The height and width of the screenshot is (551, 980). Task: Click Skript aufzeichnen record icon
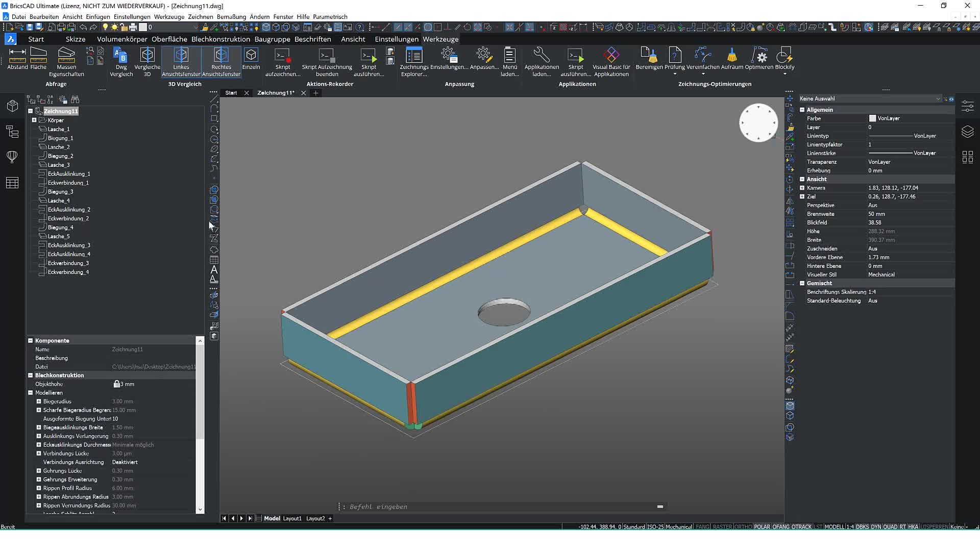282,55
